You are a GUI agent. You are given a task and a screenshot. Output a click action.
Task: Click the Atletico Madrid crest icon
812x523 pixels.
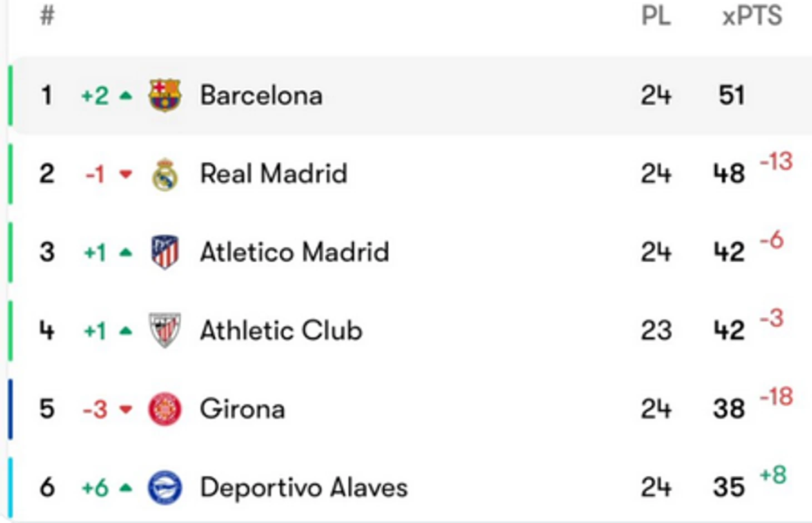pyautogui.click(x=165, y=252)
